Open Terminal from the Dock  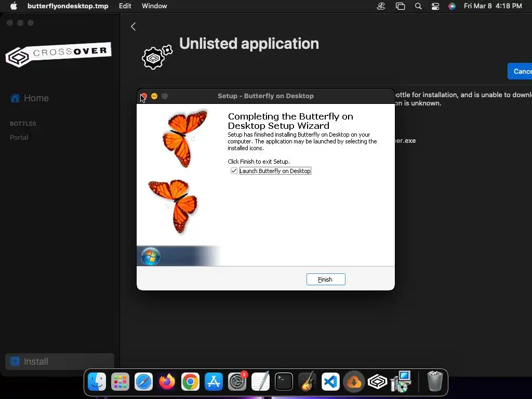pos(284,382)
